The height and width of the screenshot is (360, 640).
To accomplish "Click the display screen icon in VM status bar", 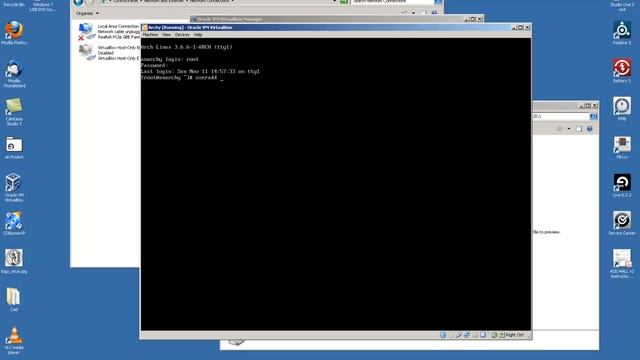I will click(x=483, y=335).
